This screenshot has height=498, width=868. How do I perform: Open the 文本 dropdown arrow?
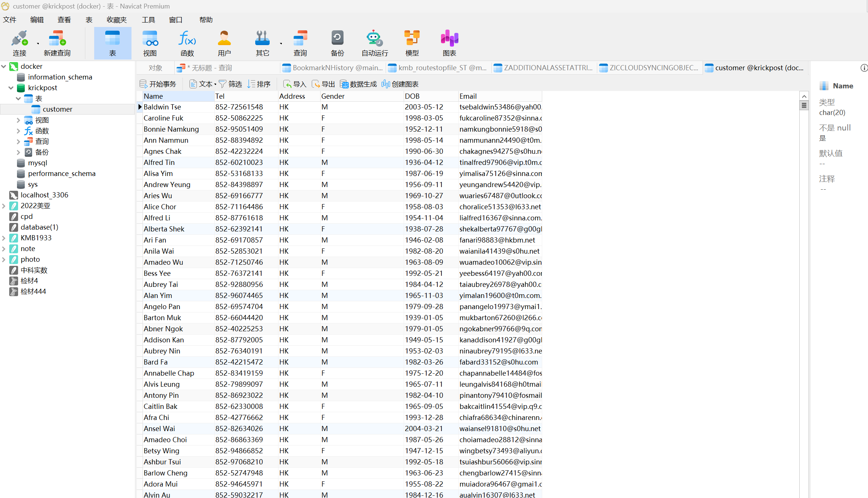215,84
